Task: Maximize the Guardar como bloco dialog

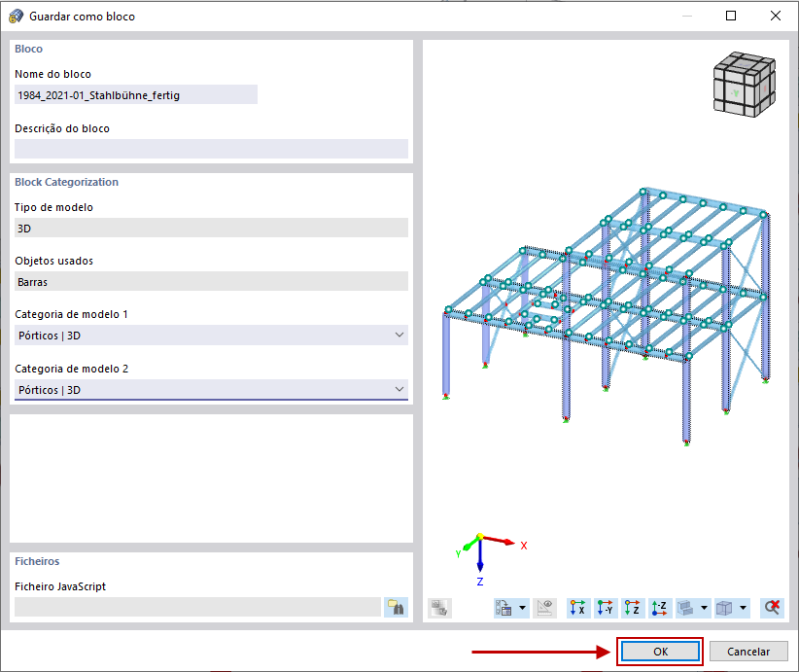Action: click(x=731, y=16)
